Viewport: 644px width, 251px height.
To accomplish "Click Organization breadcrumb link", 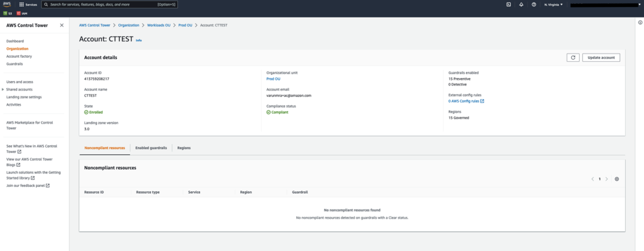I will tap(128, 25).
